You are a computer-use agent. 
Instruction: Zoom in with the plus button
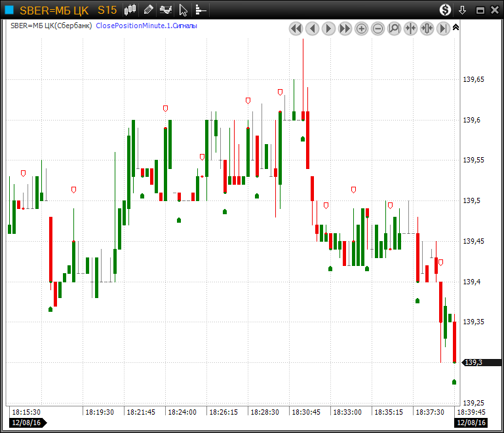[x=361, y=28]
